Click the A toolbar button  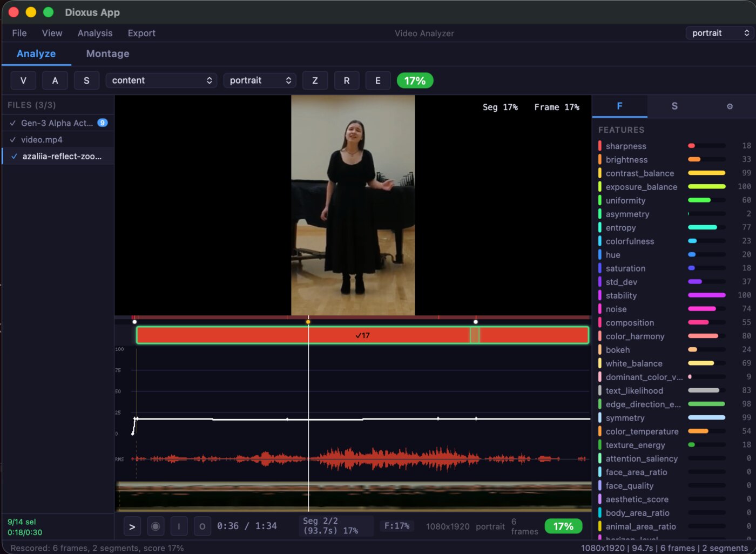point(55,80)
